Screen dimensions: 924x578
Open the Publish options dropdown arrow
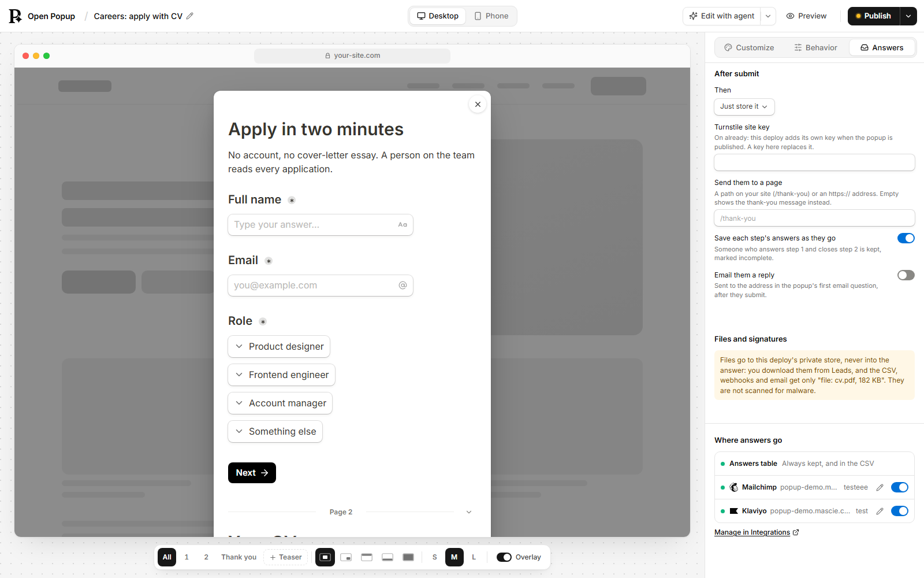(908, 16)
